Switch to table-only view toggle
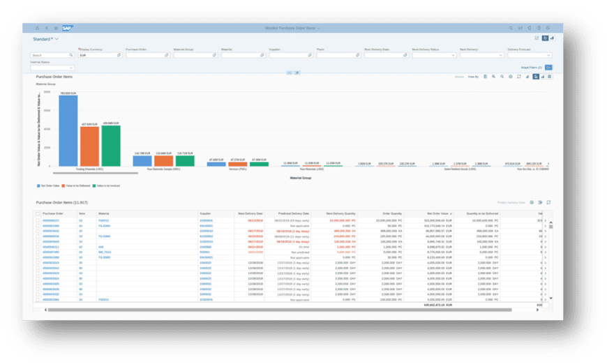607x364 pixels. click(549, 76)
